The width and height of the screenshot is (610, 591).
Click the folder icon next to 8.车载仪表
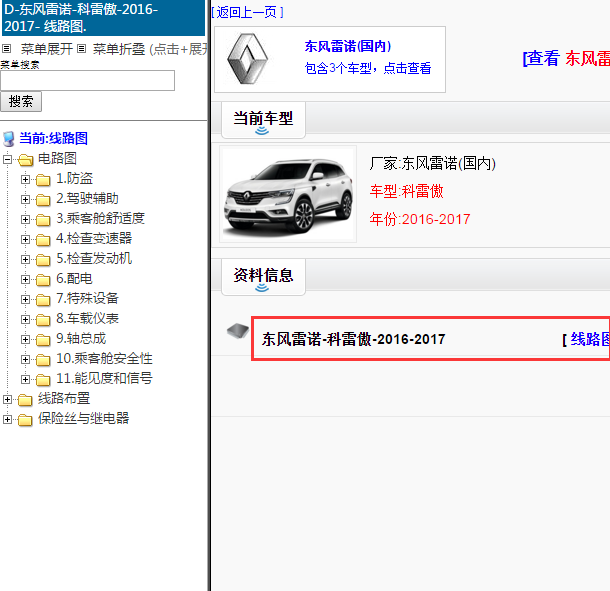pyautogui.click(x=43, y=320)
